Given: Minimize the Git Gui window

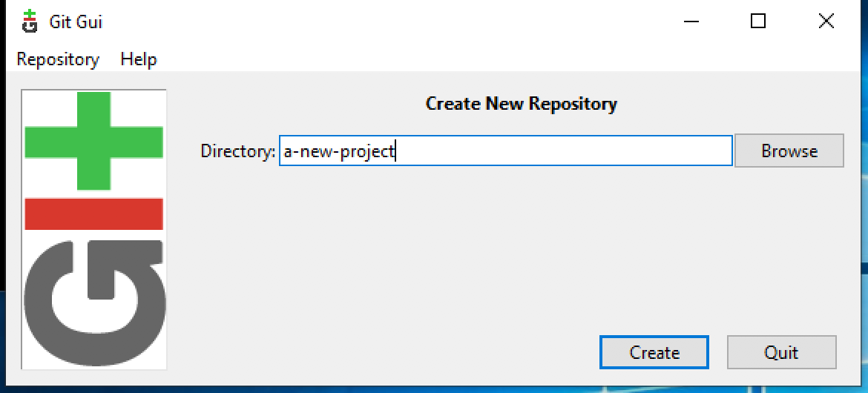Looking at the screenshot, I should [x=691, y=22].
